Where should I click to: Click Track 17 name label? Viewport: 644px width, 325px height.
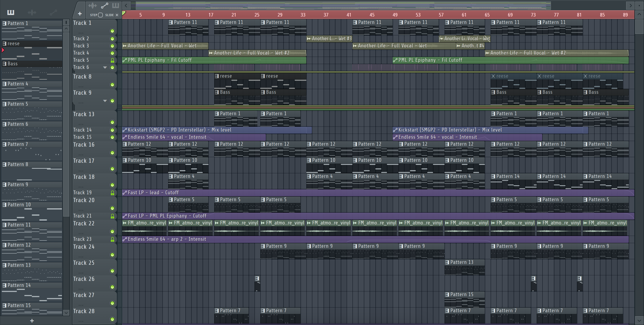point(84,161)
